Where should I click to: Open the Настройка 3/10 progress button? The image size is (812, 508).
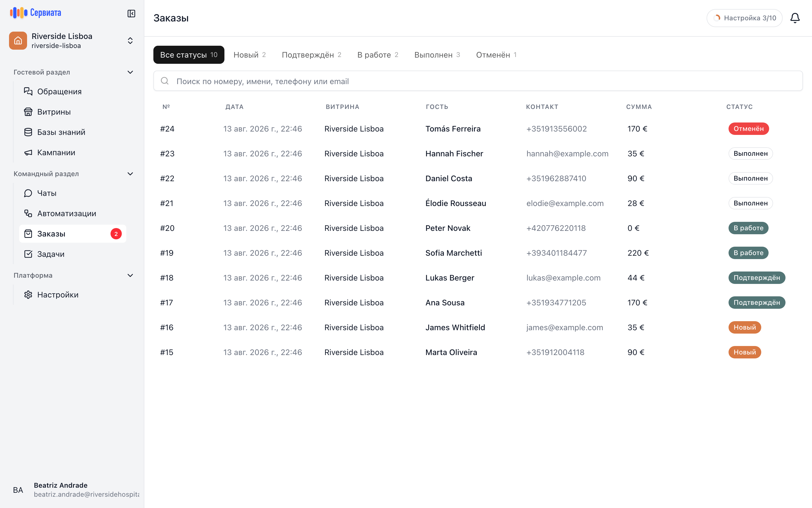[x=745, y=18]
